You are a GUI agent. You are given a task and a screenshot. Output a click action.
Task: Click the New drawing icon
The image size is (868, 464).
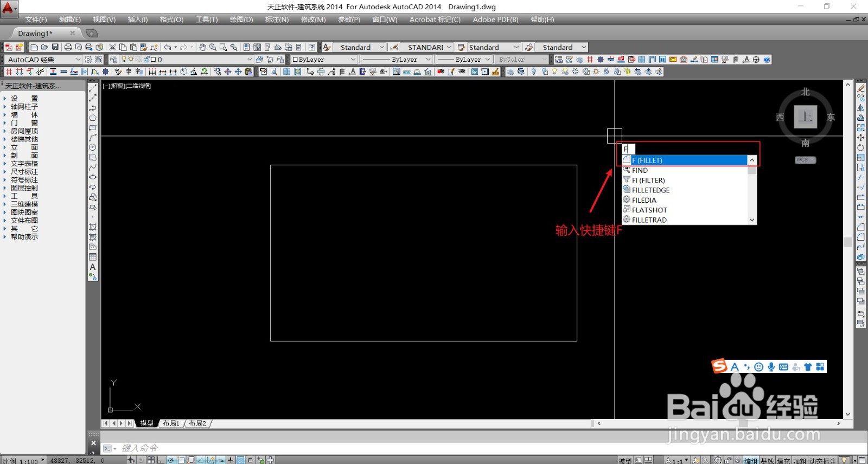pos(34,47)
